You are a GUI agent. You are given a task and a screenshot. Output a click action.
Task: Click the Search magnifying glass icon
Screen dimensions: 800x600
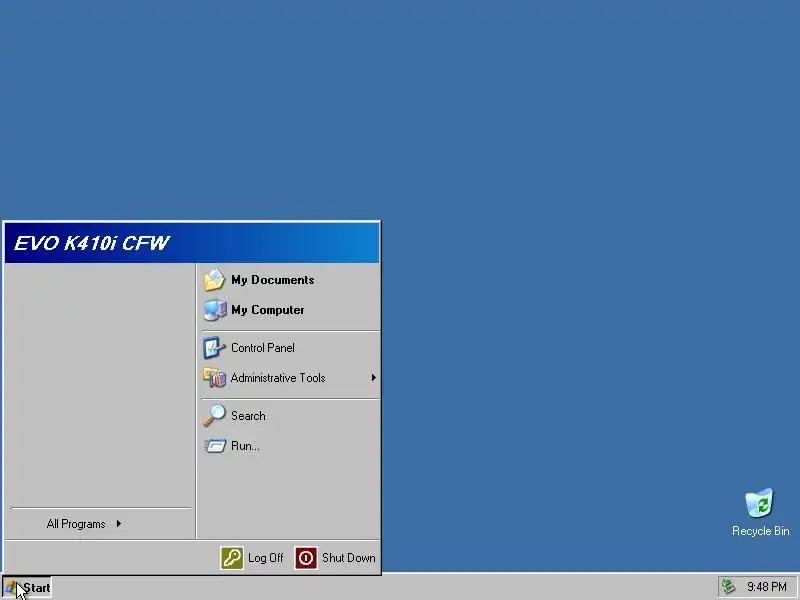point(214,415)
